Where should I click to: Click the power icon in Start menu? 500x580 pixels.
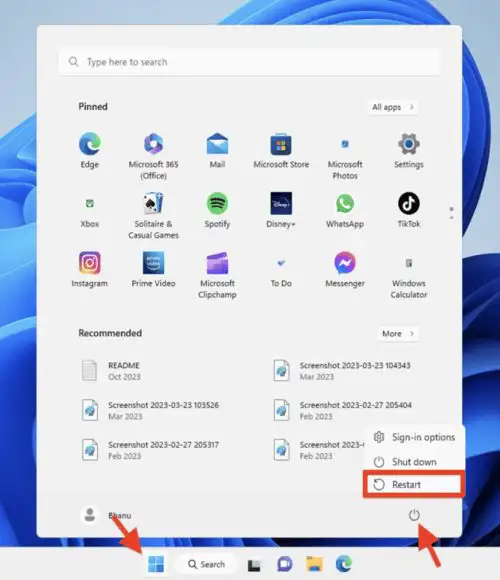[x=414, y=515]
